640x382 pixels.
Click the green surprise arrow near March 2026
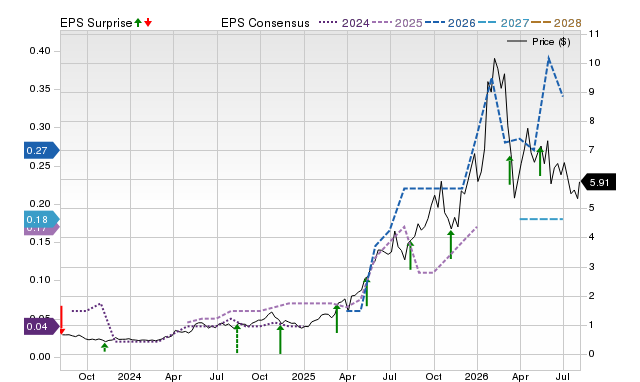click(510, 170)
